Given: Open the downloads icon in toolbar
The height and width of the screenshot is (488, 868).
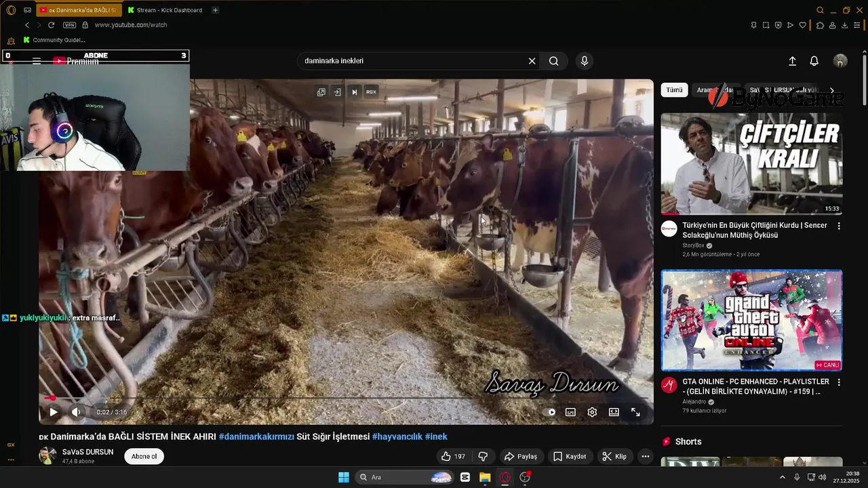Looking at the screenshot, I should (x=844, y=25).
